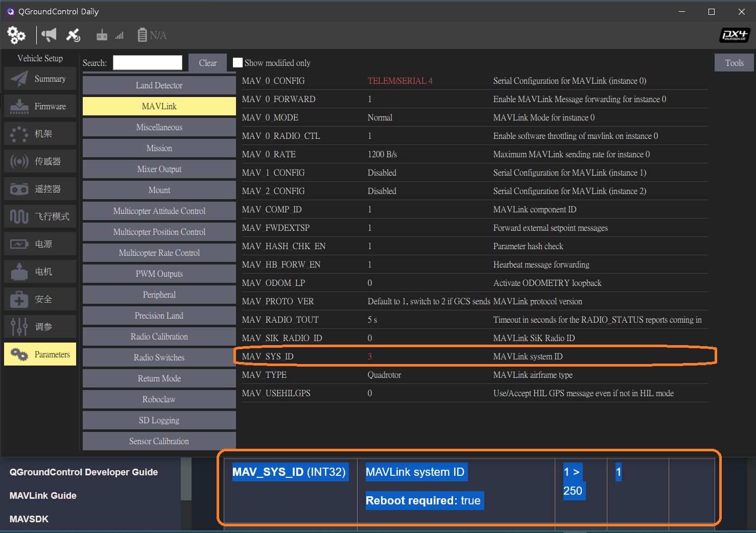Select Mixer Output parameter group
This screenshot has height=533, width=756.
(159, 169)
